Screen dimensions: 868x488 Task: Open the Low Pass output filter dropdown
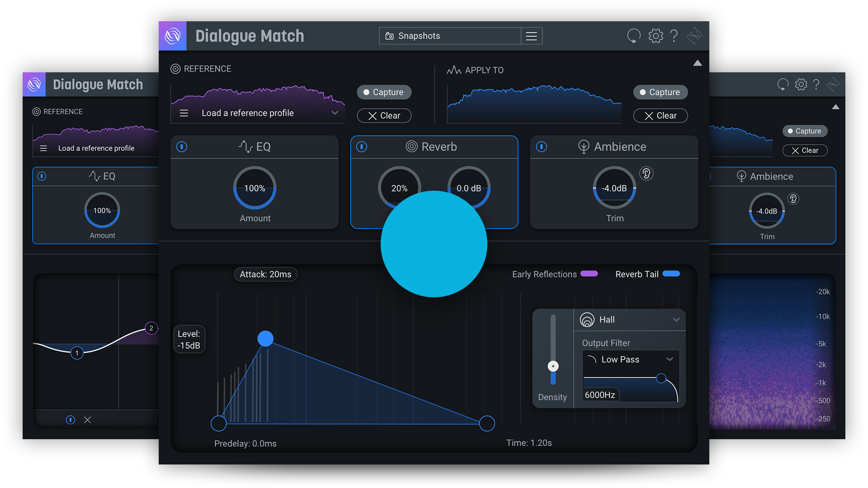670,359
